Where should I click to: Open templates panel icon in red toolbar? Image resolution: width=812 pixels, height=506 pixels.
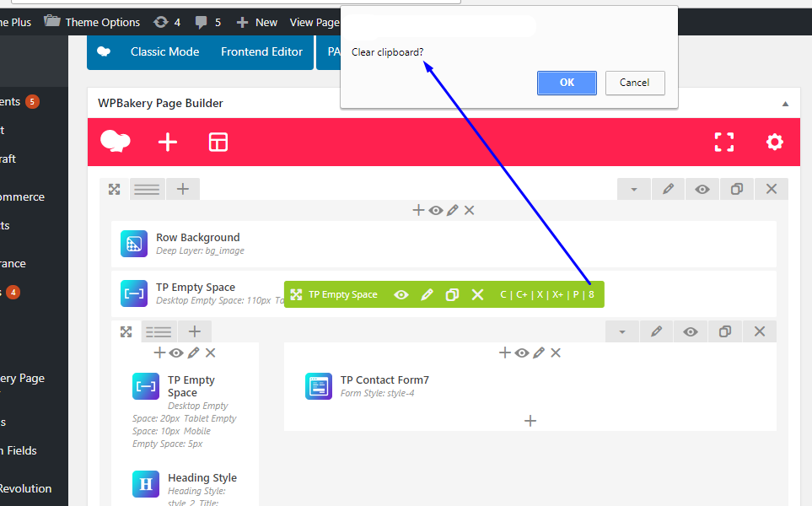click(218, 142)
